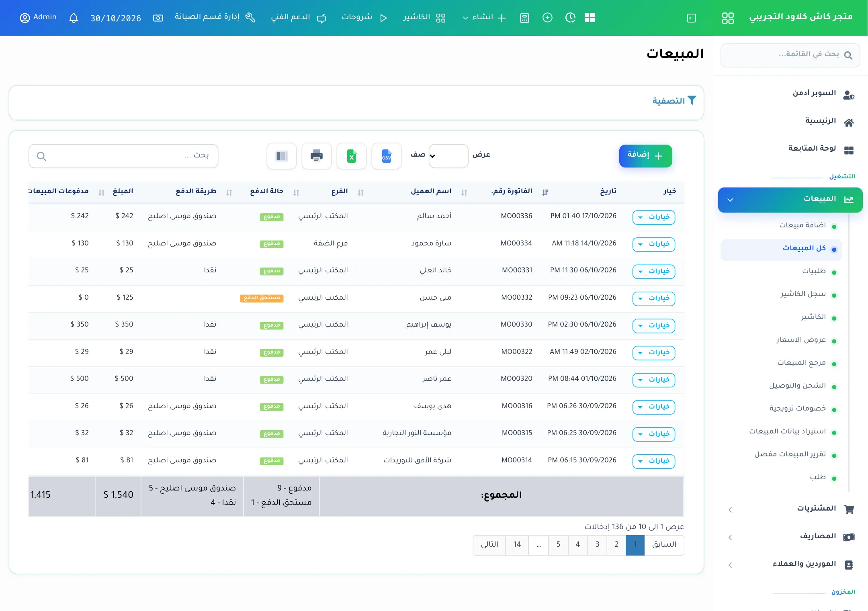This screenshot has height=611, width=868.
Task: Jump to last page 14
Action: 517,545
